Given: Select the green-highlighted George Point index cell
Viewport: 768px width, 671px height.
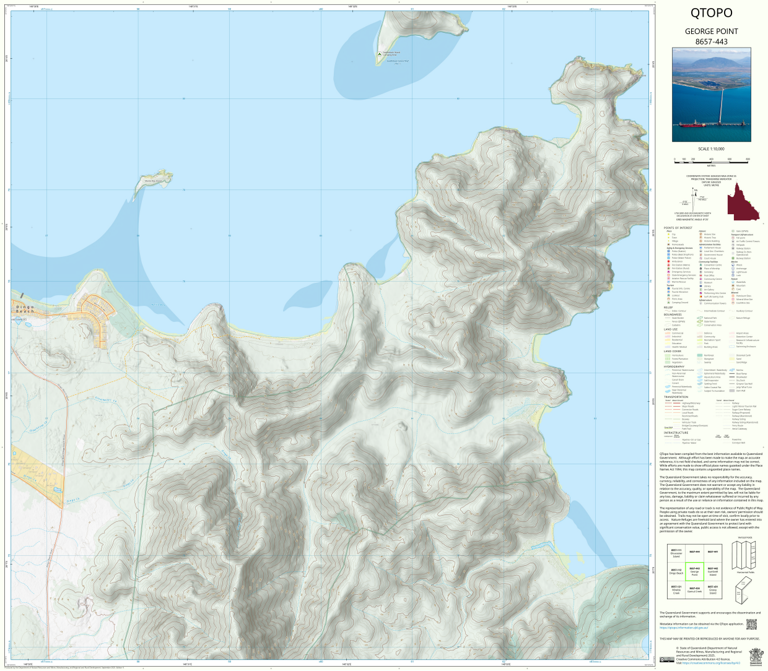Looking at the screenshot, I should point(694,572).
